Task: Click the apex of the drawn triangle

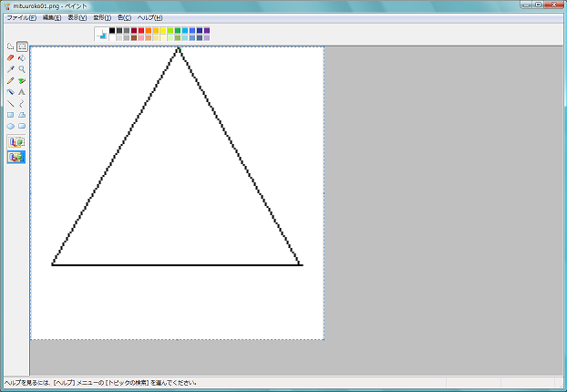Action: pyautogui.click(x=178, y=48)
